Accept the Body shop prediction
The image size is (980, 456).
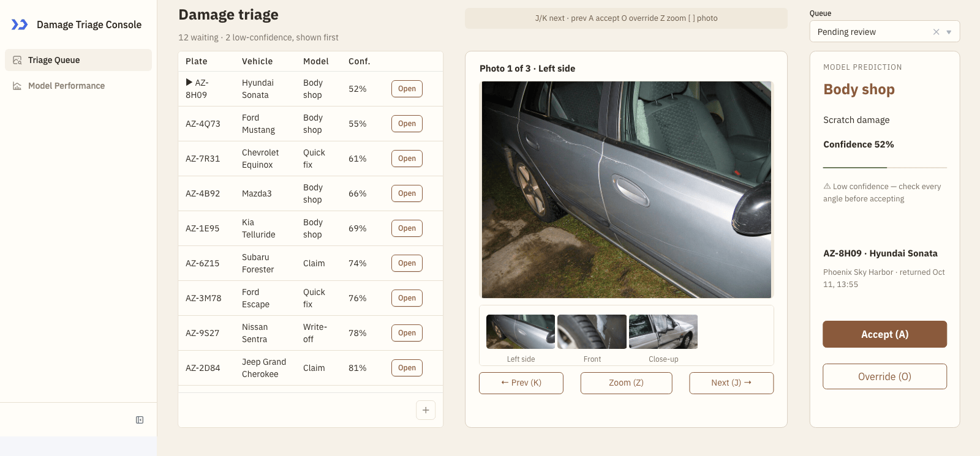click(884, 334)
